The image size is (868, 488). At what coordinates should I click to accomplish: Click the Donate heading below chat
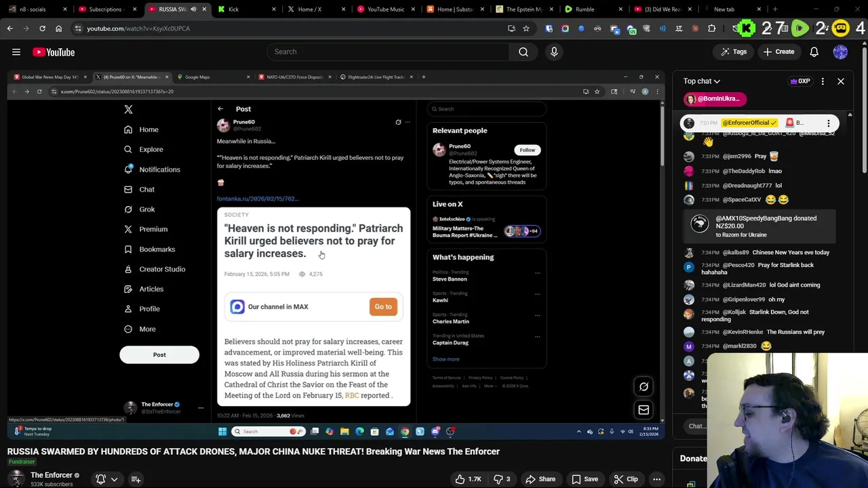click(694, 459)
